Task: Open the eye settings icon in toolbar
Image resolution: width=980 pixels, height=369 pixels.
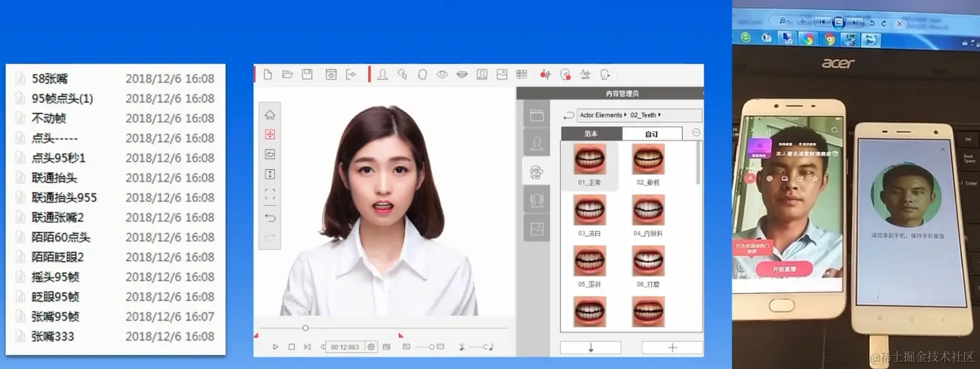Action: [x=442, y=75]
